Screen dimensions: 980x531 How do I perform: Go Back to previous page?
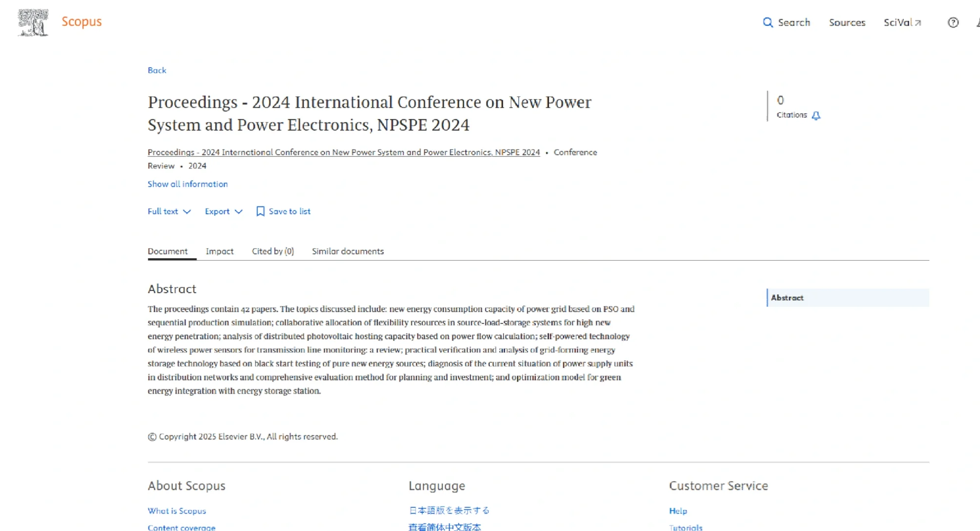pyautogui.click(x=157, y=70)
